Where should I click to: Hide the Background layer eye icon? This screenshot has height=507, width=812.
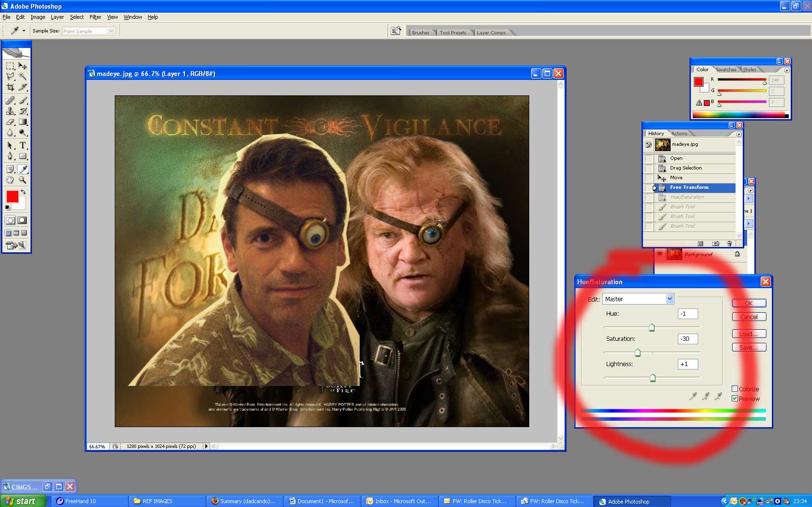[x=659, y=254]
